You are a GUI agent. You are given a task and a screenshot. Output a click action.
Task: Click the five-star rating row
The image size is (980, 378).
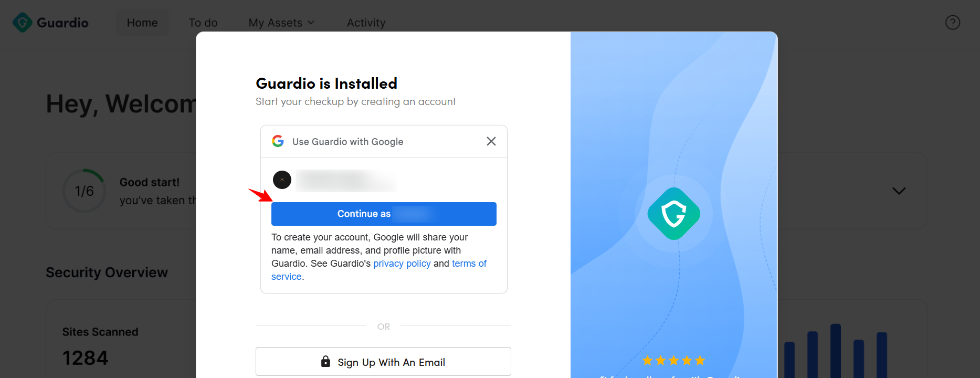[673, 360]
